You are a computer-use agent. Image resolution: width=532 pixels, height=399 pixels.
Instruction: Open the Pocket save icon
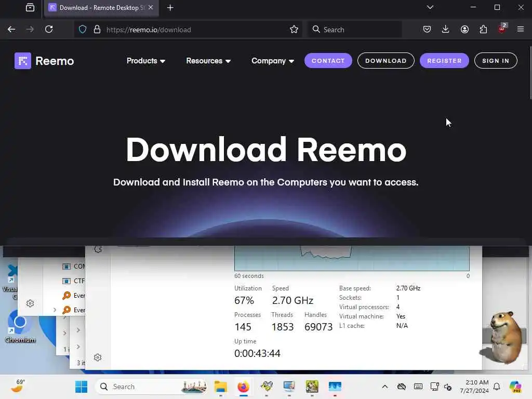tap(427, 30)
